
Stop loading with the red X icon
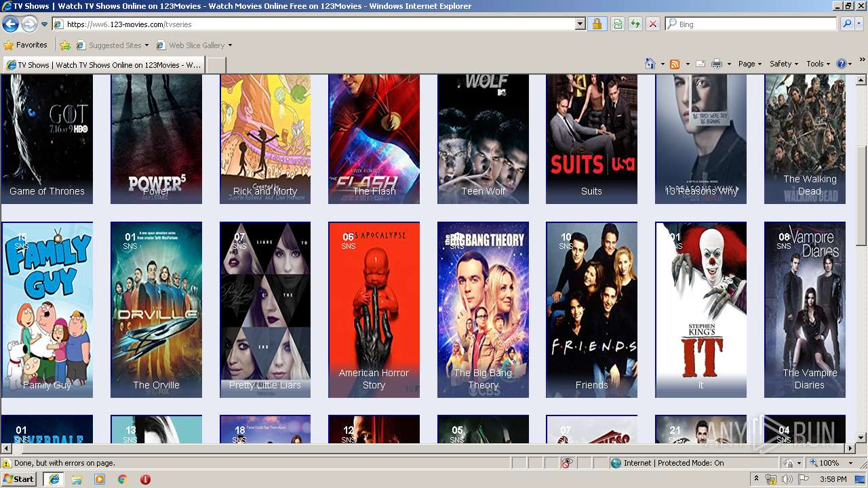point(652,24)
